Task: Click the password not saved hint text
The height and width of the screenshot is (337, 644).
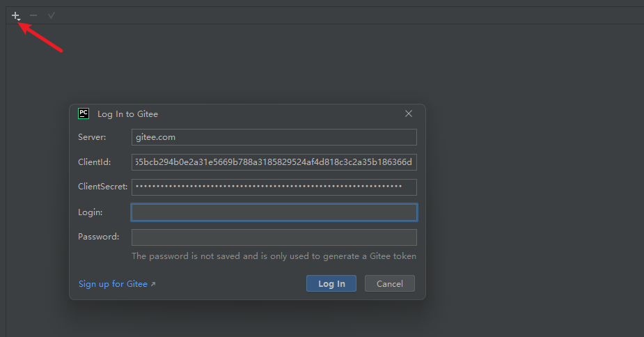Action: tap(274, 256)
